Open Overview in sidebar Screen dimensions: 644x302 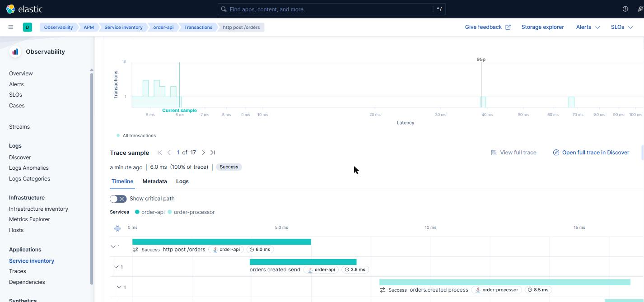[x=21, y=74]
